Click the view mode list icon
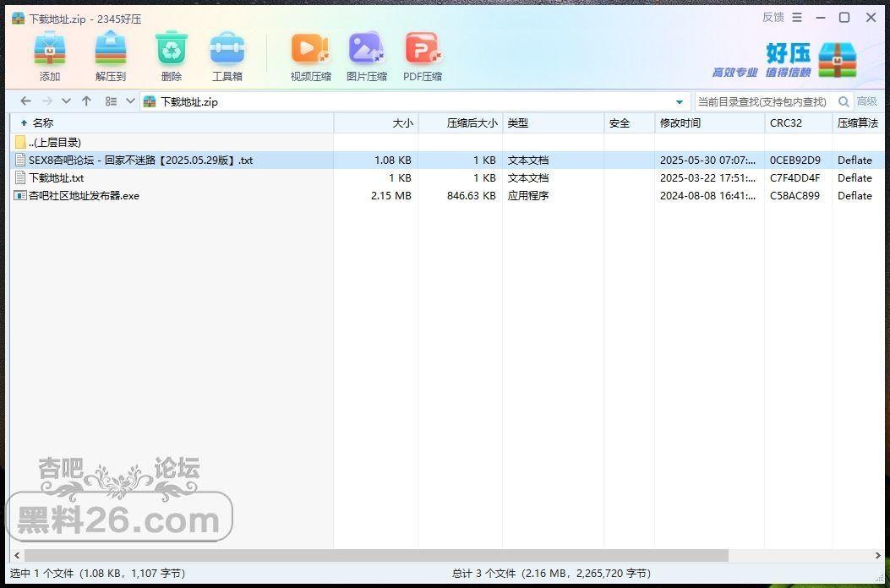This screenshot has width=890, height=588. (x=112, y=101)
